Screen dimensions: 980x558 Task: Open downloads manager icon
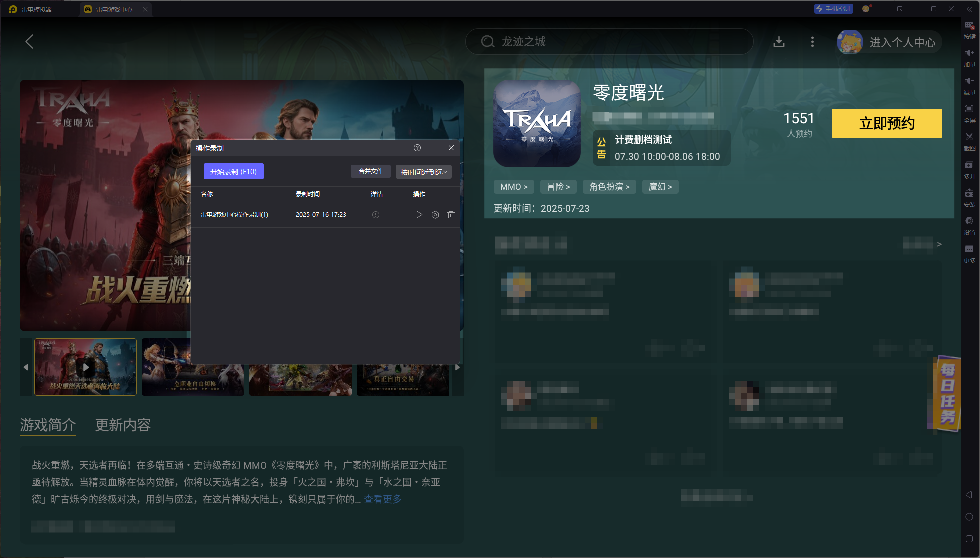pyautogui.click(x=779, y=42)
